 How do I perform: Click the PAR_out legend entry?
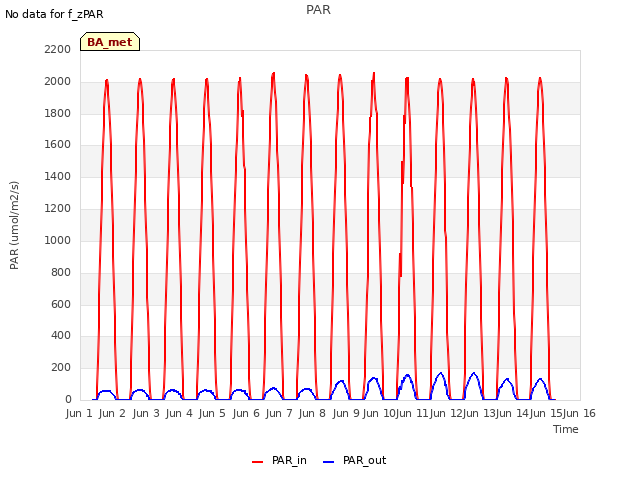click(354, 461)
